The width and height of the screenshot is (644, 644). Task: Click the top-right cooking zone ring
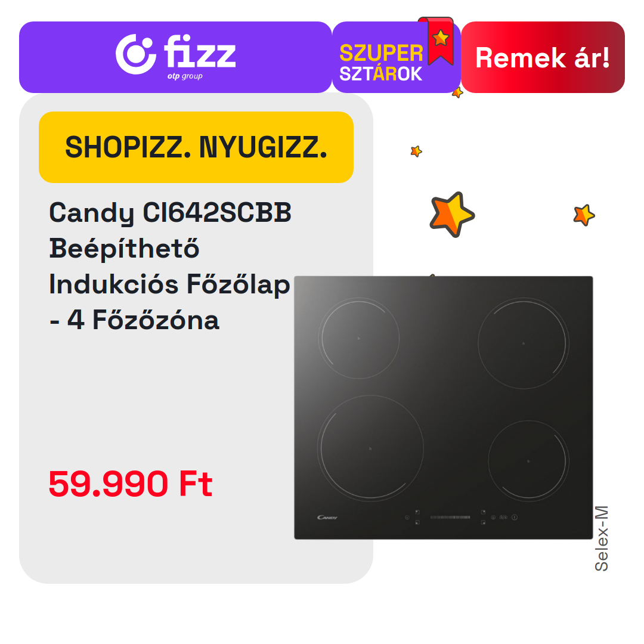[x=524, y=343]
